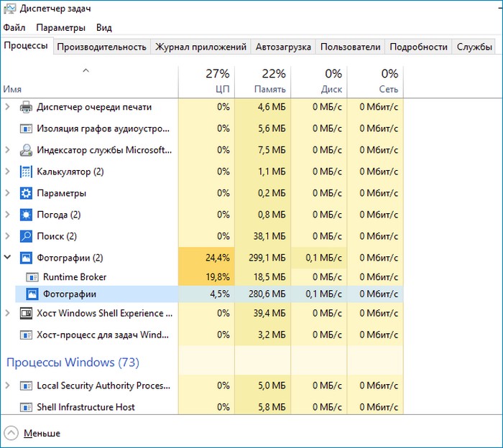
Task: Open the Службы tab
Action: (x=474, y=47)
